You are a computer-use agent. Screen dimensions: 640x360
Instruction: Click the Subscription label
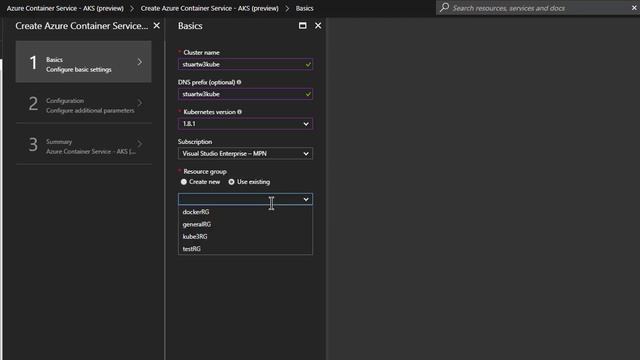pos(195,142)
